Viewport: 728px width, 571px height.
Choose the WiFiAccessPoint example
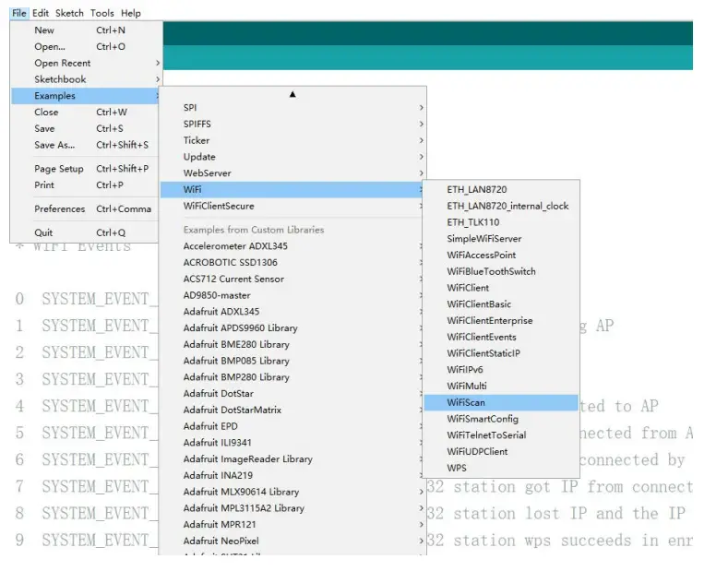tap(481, 255)
